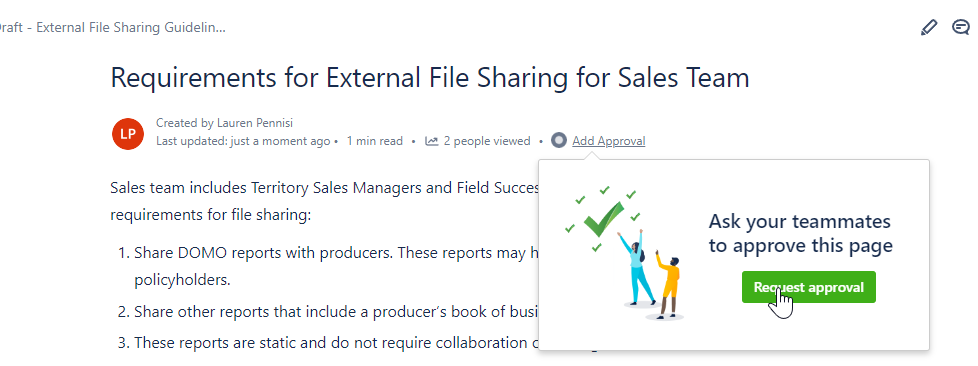Click the 2 people viewed text
Image resolution: width=978 pixels, height=366 pixels.
click(487, 141)
